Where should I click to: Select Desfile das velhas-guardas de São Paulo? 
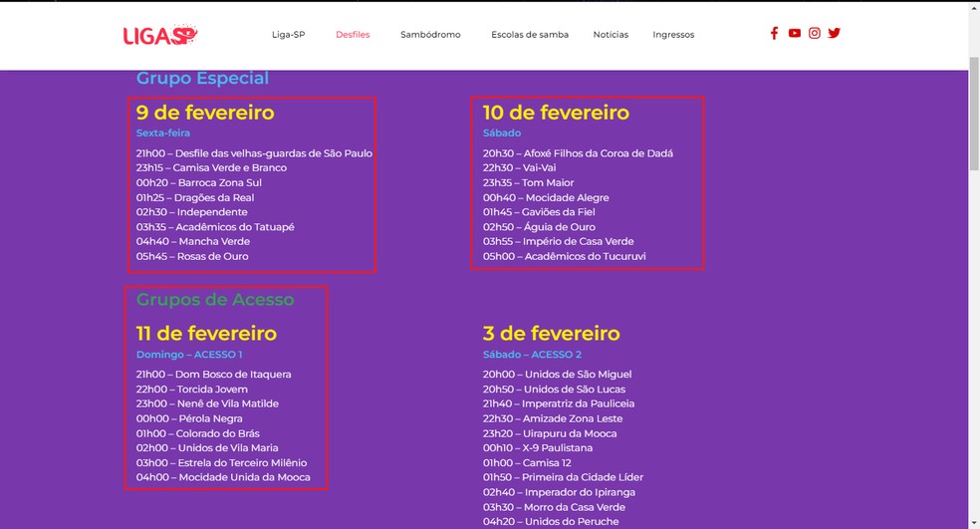coord(254,153)
